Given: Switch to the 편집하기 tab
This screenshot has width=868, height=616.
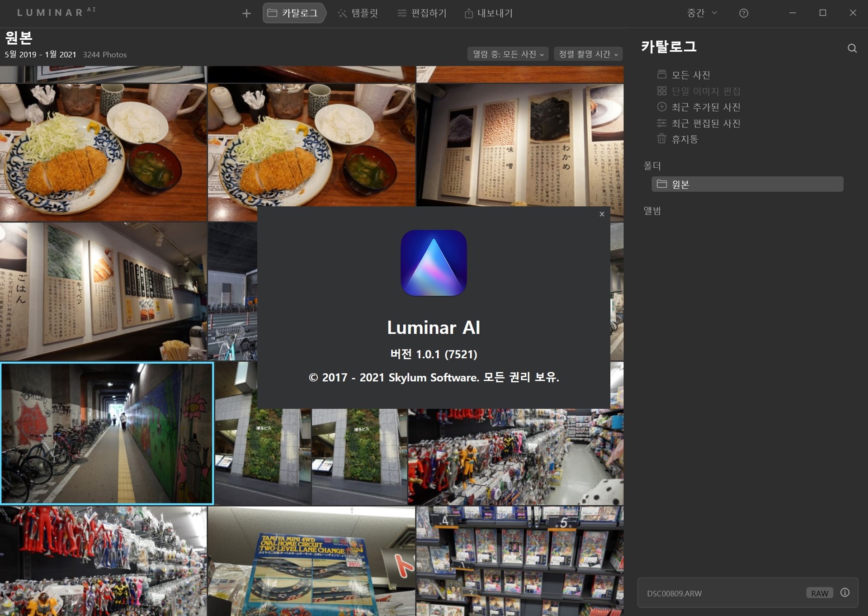Looking at the screenshot, I should click(x=422, y=13).
